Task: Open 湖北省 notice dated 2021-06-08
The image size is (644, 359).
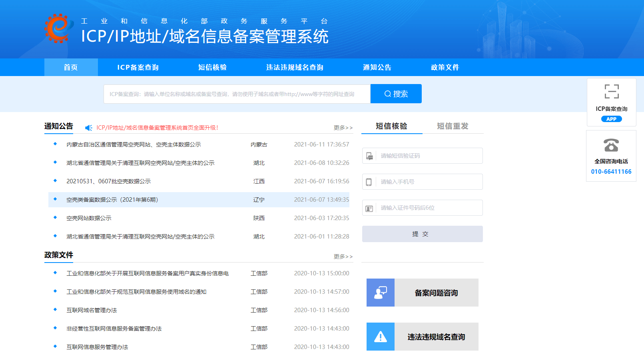Action: [x=140, y=163]
